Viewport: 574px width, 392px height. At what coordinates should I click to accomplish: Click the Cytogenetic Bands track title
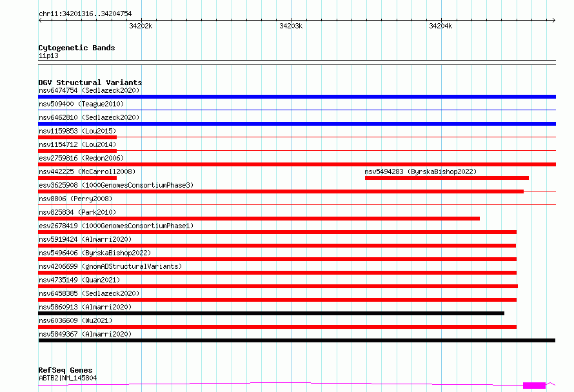click(x=77, y=48)
